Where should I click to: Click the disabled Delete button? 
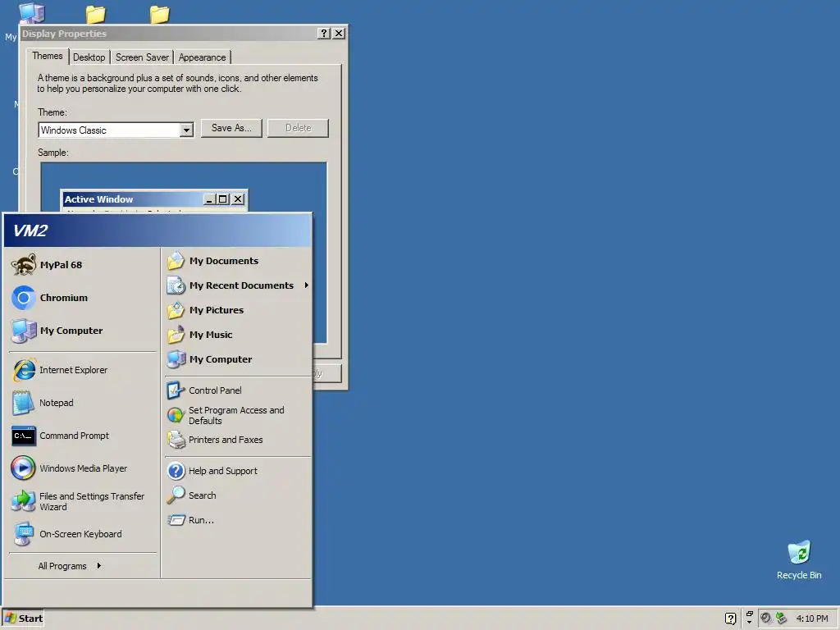tap(298, 128)
